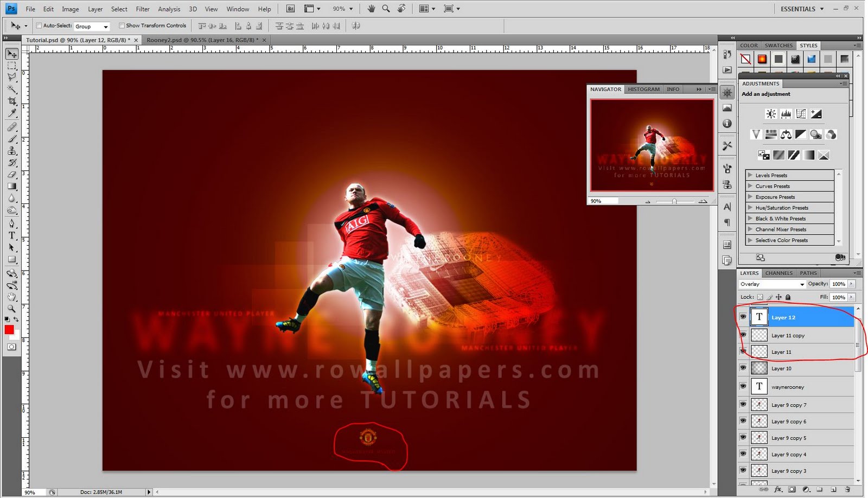Viewport: 868px width, 498px height.
Task: Select the Clone Stamp tool
Action: 12,151
